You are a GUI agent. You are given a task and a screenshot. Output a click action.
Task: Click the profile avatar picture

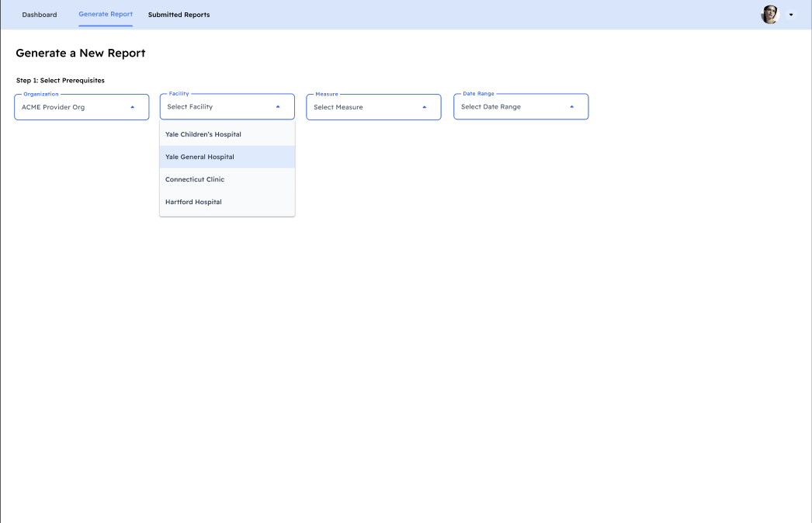tap(769, 14)
